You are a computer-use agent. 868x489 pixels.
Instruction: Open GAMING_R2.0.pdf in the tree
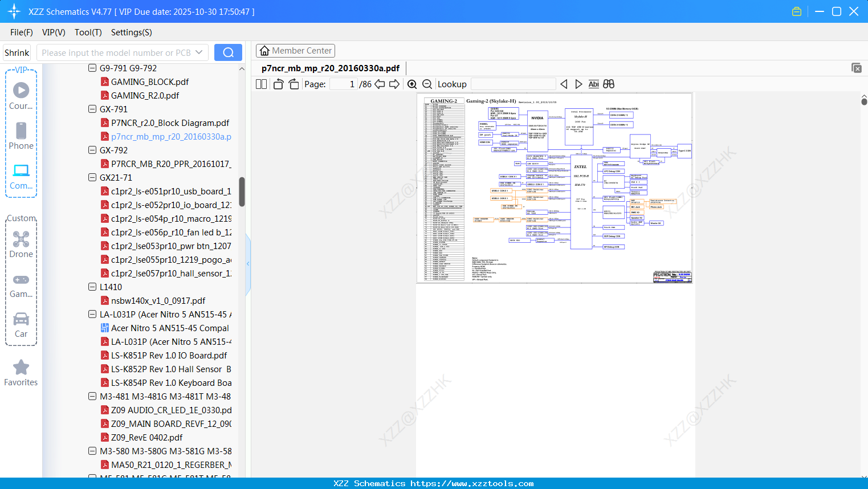click(145, 95)
